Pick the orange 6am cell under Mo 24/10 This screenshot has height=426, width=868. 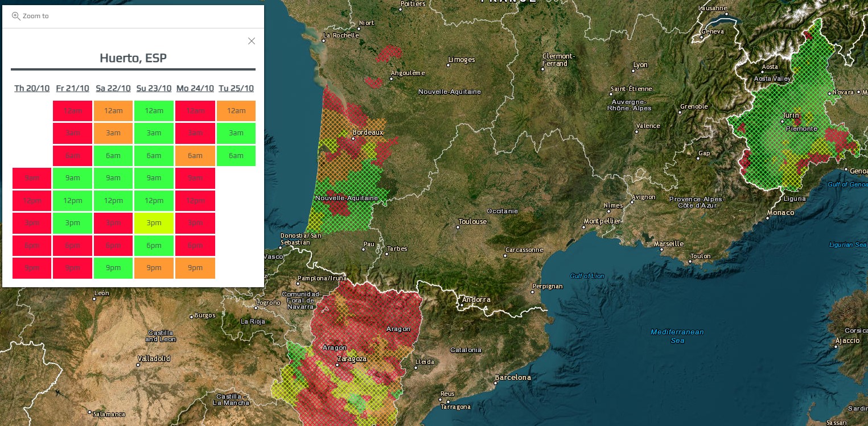195,156
